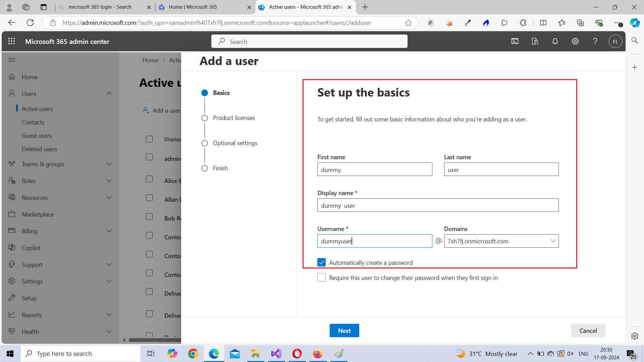Screen dimensions: 644x362
Task: Open Deleted users in sidebar
Action: pos(39,149)
